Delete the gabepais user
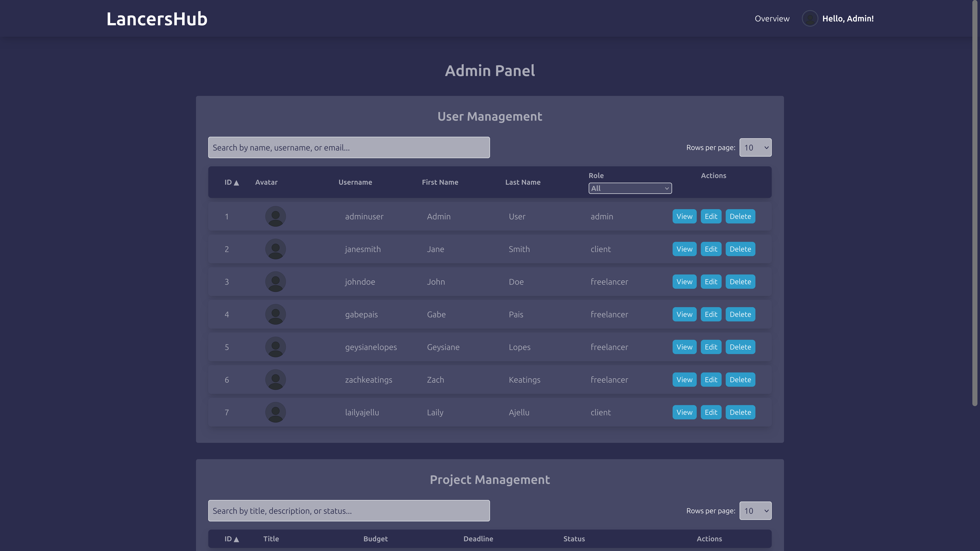Screen dimensions: 980x551 click(740, 315)
